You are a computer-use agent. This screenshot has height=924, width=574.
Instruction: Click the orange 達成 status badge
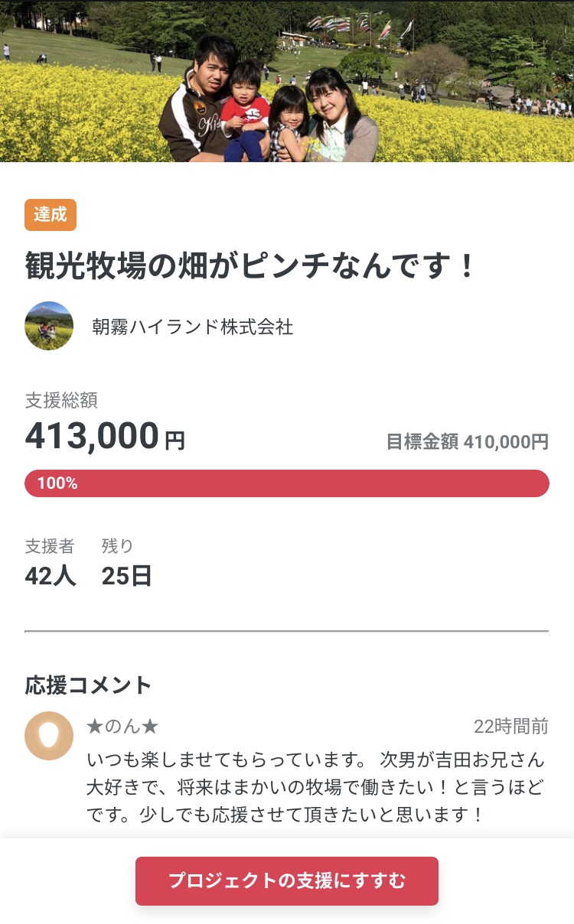point(51,215)
